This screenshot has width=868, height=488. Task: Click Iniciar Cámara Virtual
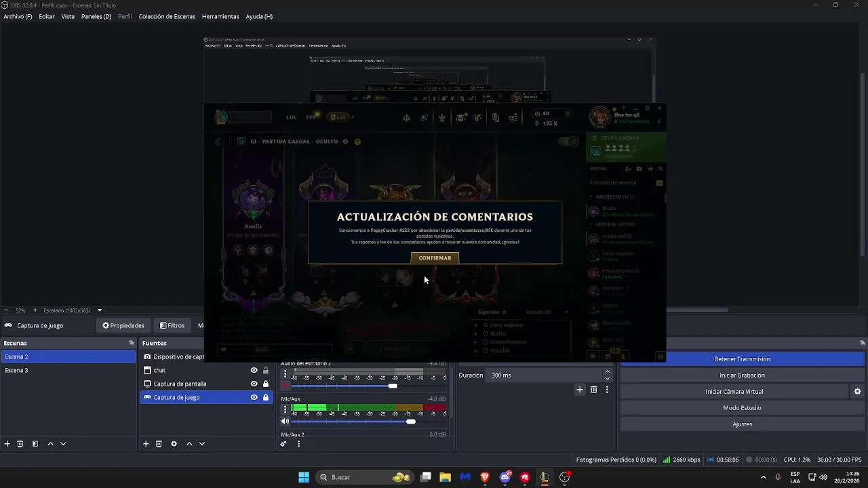click(734, 392)
